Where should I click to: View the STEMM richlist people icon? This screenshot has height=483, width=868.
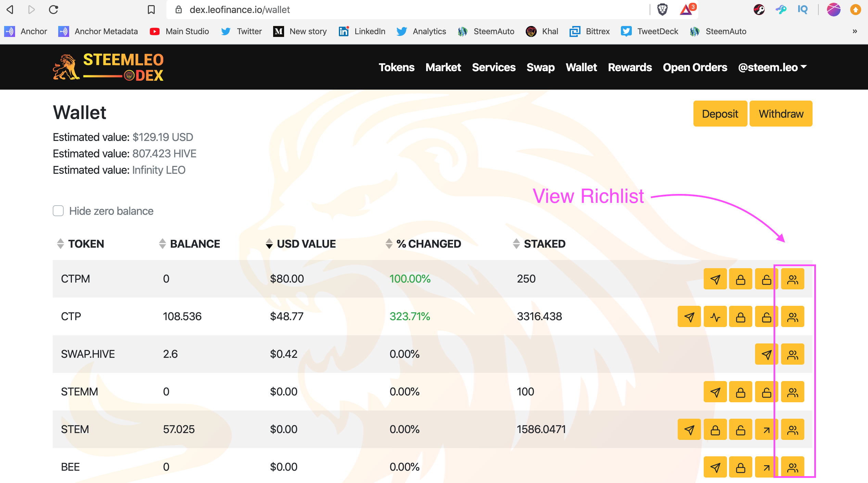pyautogui.click(x=792, y=392)
